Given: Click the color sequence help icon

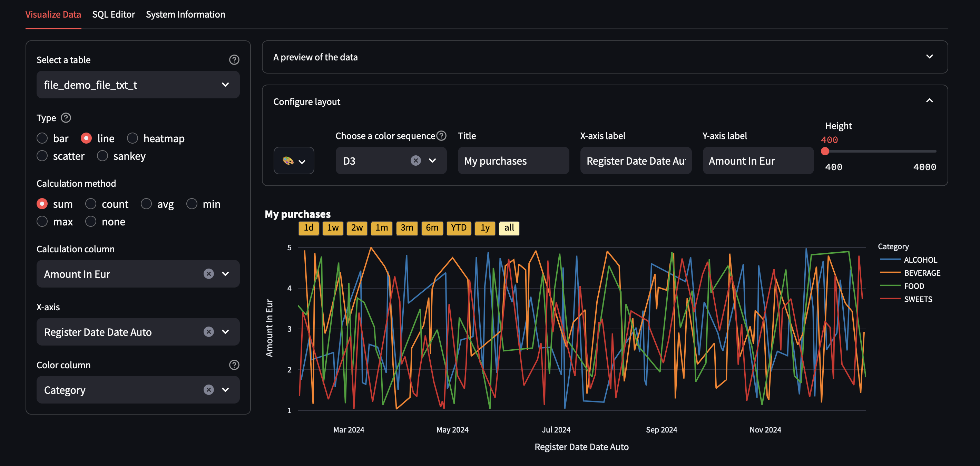Looking at the screenshot, I should 441,136.
